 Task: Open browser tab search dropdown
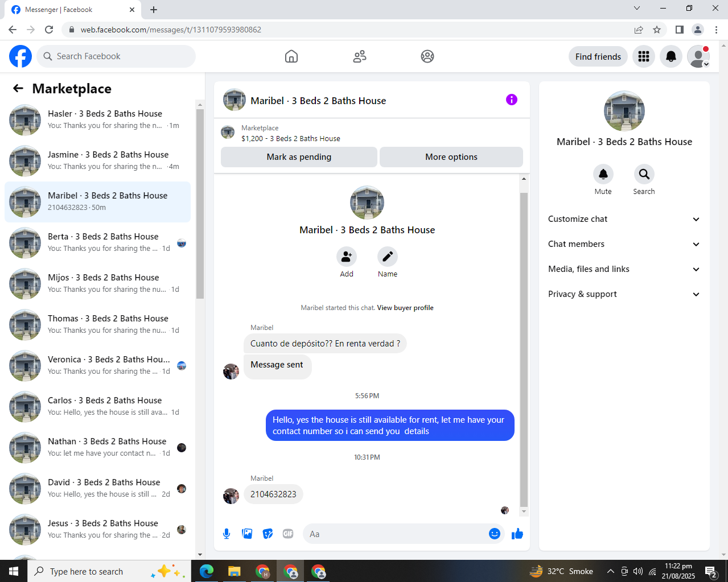coord(637,9)
